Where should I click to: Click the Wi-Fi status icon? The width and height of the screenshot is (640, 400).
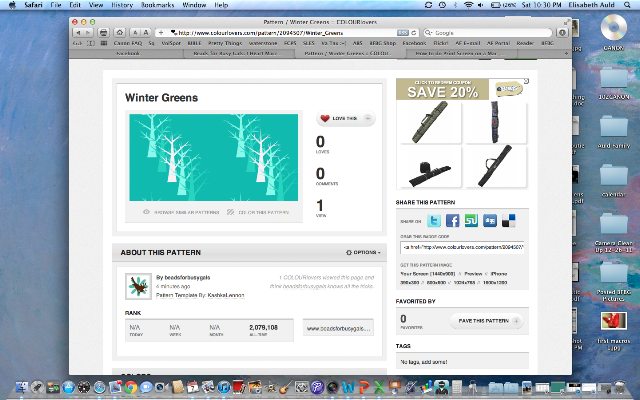pyautogui.click(x=468, y=5)
